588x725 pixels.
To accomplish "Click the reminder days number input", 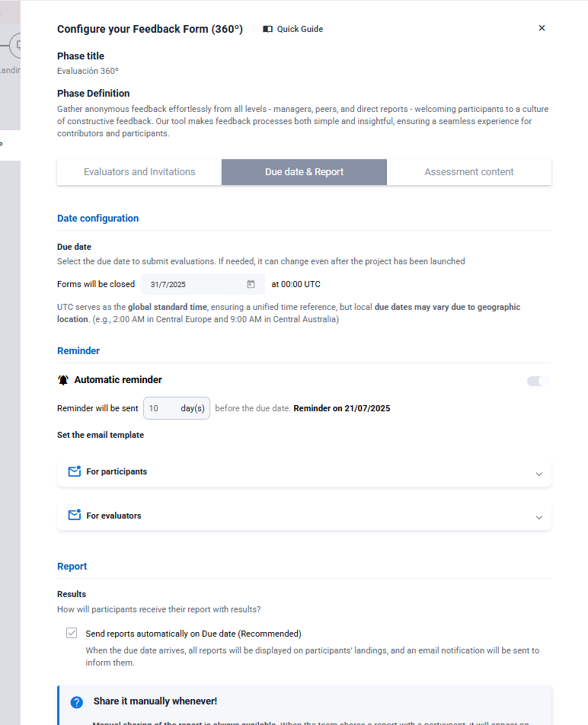I will pos(161,408).
